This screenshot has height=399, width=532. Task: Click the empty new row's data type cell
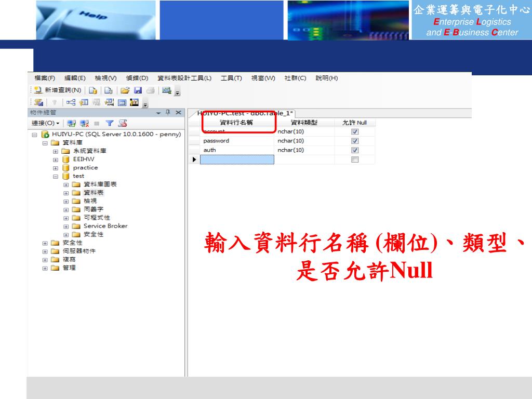click(x=304, y=159)
